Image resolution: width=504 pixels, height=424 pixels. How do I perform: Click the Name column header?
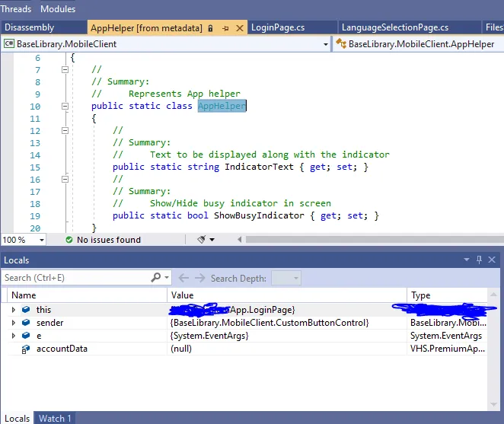click(x=87, y=295)
